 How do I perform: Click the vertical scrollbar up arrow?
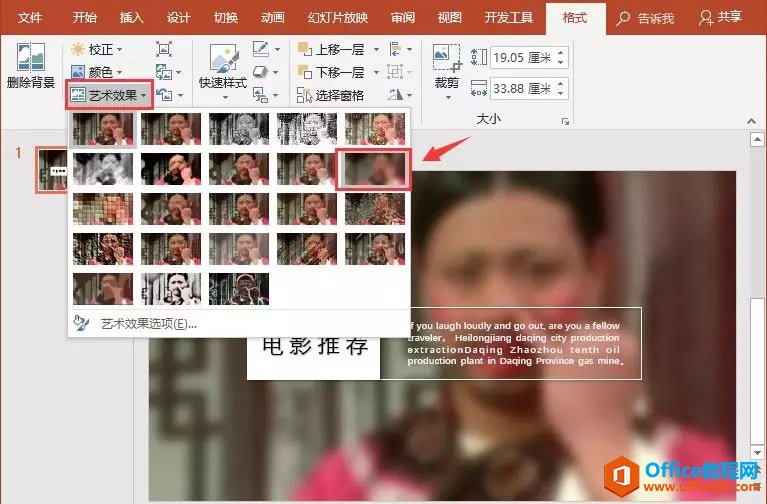click(757, 140)
